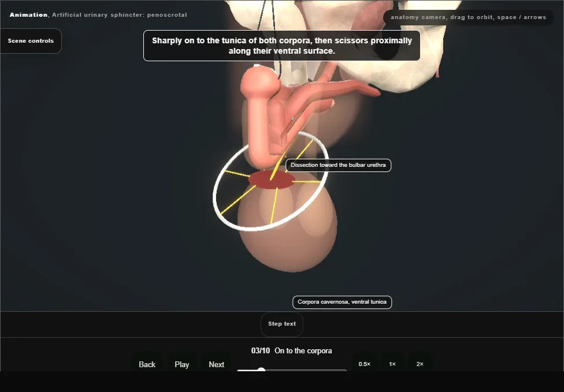Select 'Dissection toward the bulbar urethra' label
The image size is (564, 392).
[x=338, y=165]
